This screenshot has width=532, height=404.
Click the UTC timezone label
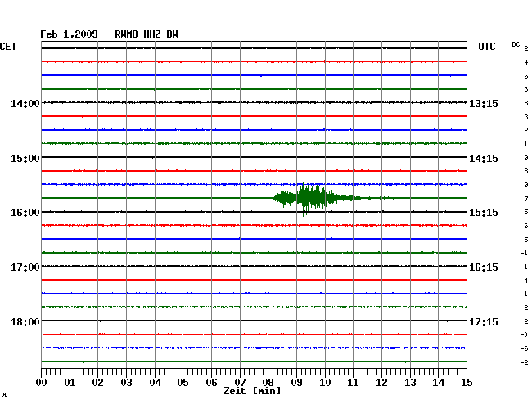486,47
